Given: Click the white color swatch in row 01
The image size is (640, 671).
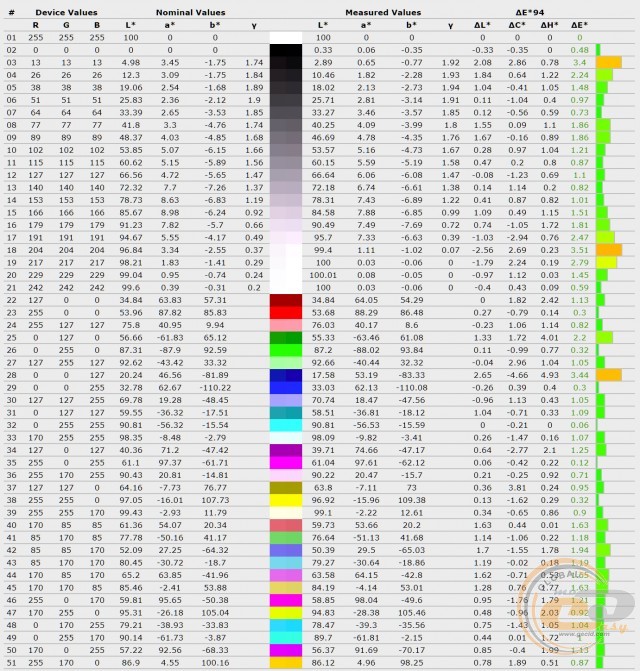Looking at the screenshot, I should coord(286,38).
